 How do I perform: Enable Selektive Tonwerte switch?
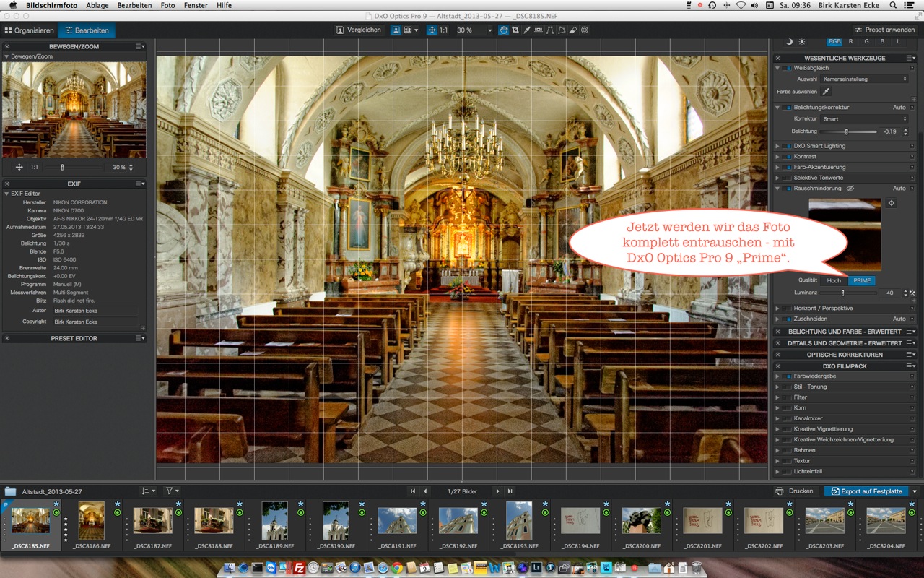point(786,178)
